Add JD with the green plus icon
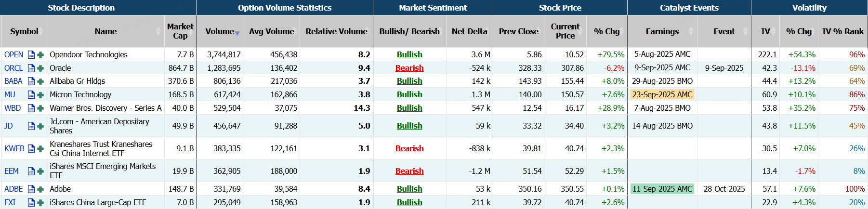This screenshot has height=209, width=868. [40, 126]
